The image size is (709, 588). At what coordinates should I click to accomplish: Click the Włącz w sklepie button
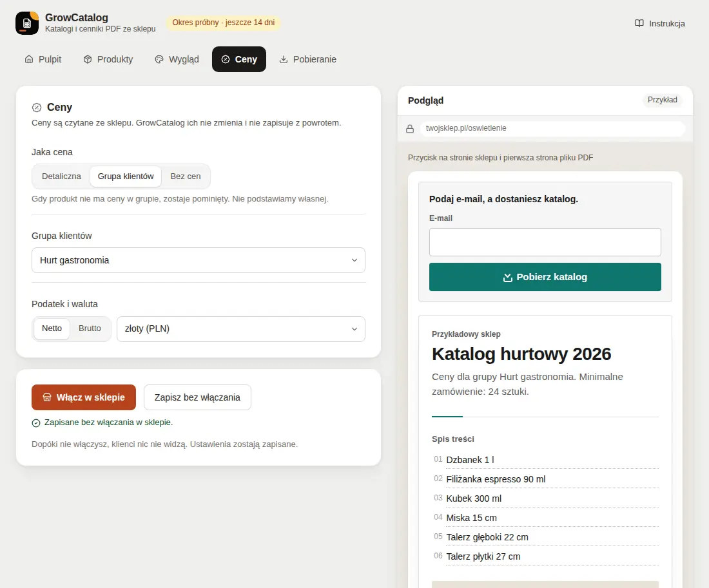(x=84, y=397)
